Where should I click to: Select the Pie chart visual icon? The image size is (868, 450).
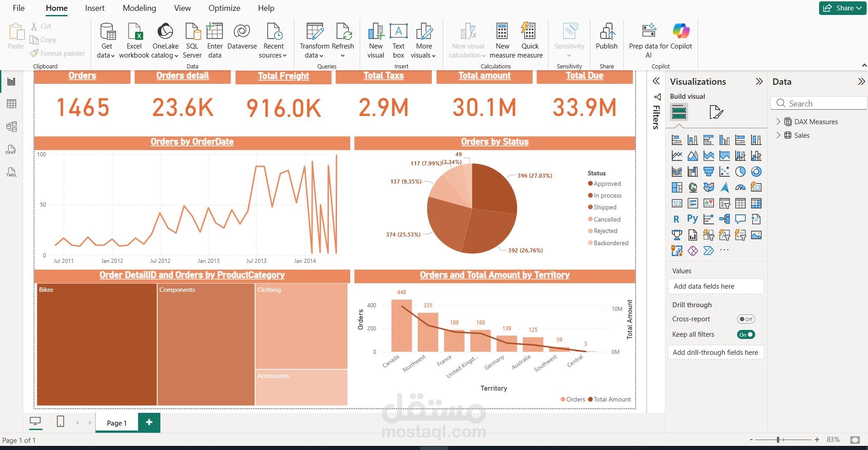coord(741,171)
